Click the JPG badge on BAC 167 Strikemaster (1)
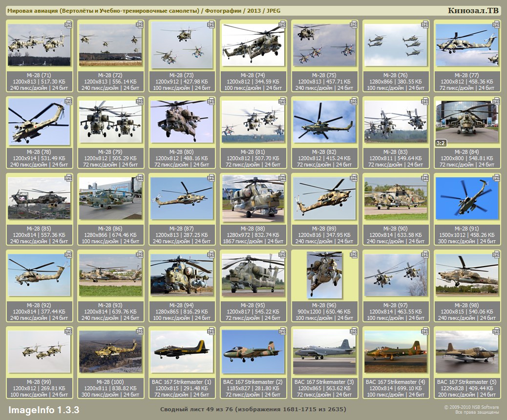The width and height of the screenshot is (507, 420). (x=211, y=331)
